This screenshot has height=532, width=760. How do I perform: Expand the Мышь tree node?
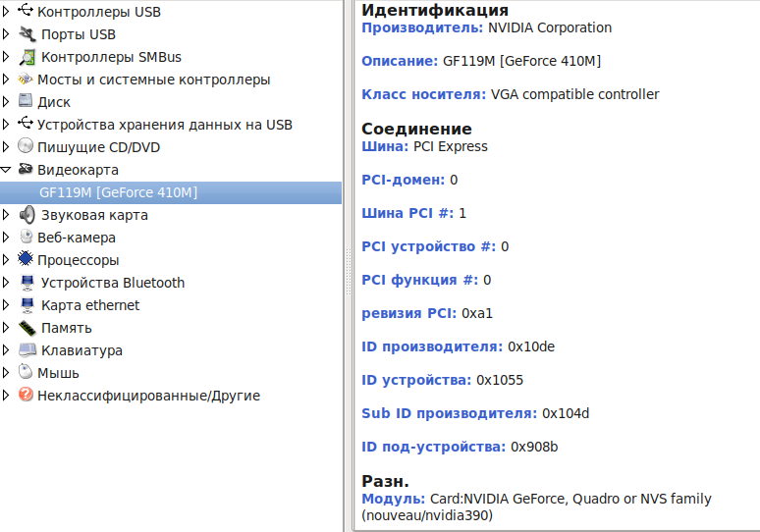point(6,373)
